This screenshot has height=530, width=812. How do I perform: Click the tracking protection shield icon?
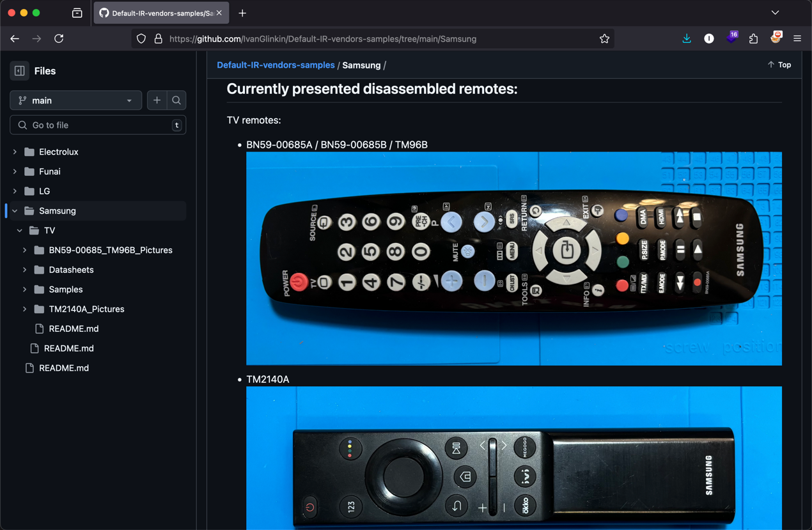point(141,39)
